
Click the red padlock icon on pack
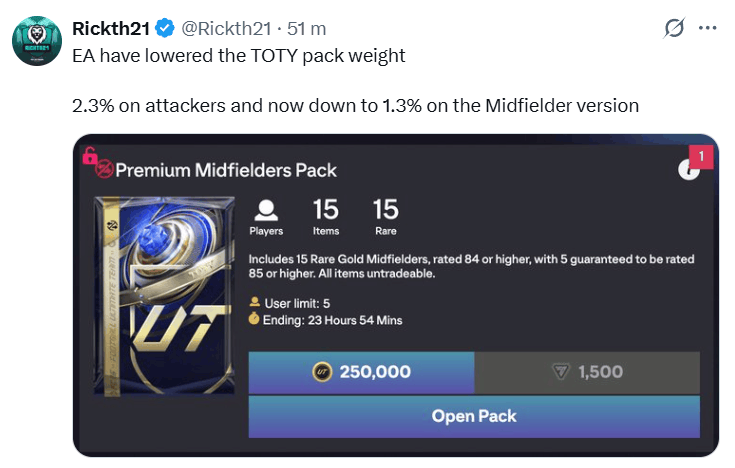point(90,156)
